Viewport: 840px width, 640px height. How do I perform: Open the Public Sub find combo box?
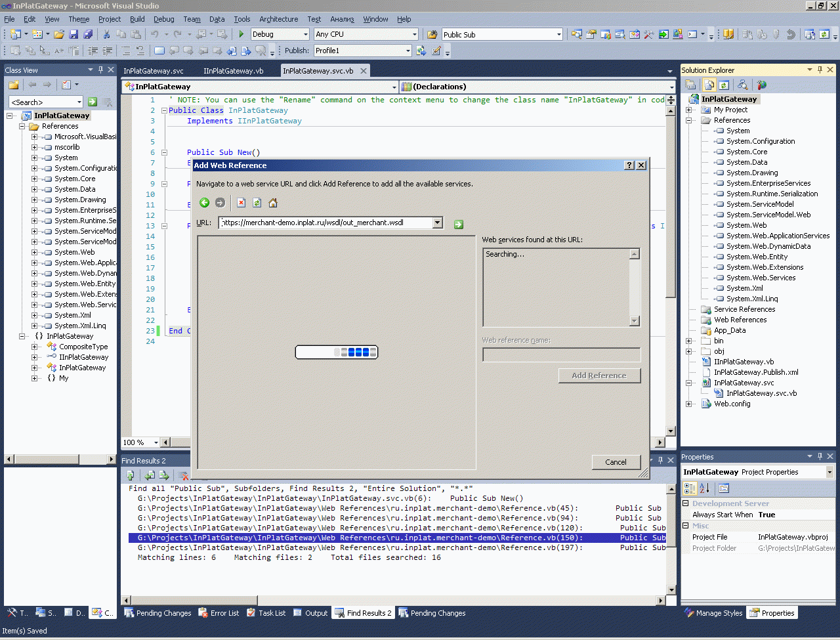(x=558, y=34)
